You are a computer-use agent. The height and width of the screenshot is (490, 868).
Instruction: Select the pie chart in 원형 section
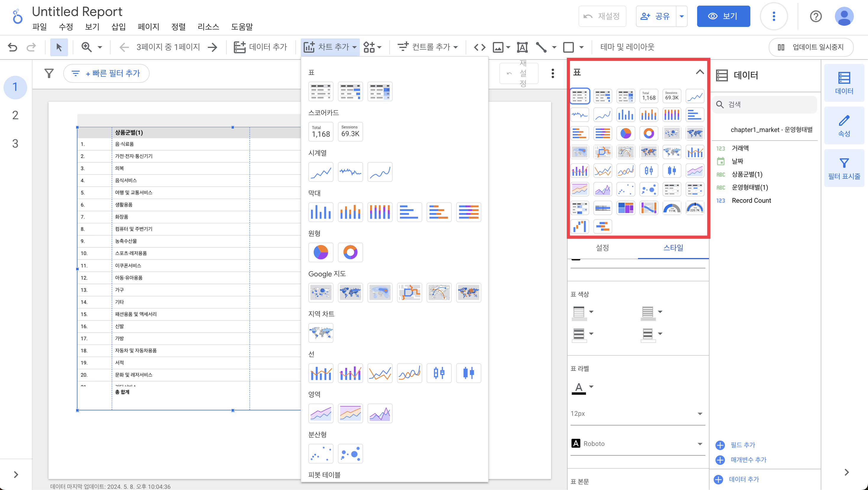[320, 252]
